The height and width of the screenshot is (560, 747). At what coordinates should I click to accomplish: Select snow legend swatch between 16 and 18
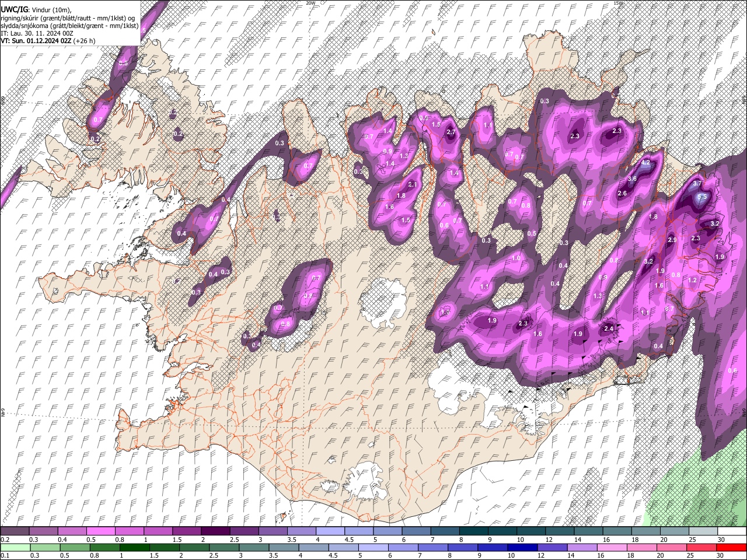click(618, 531)
